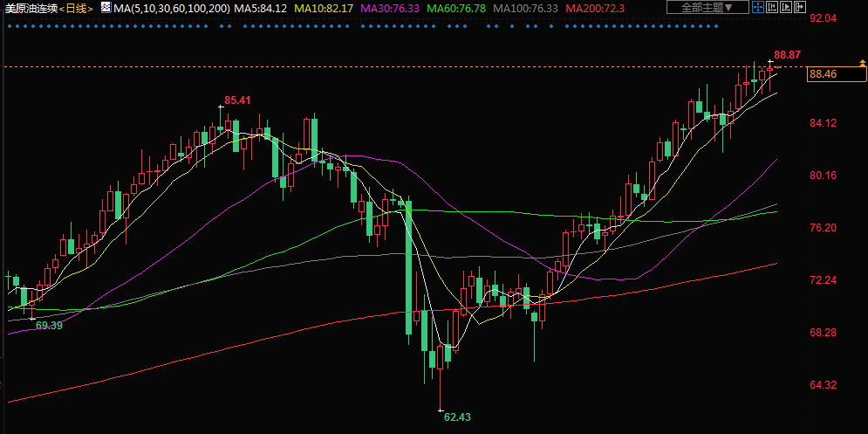The height and width of the screenshot is (434, 868).
Task: Click the 85.41 peak price marker
Action: pyautogui.click(x=237, y=100)
